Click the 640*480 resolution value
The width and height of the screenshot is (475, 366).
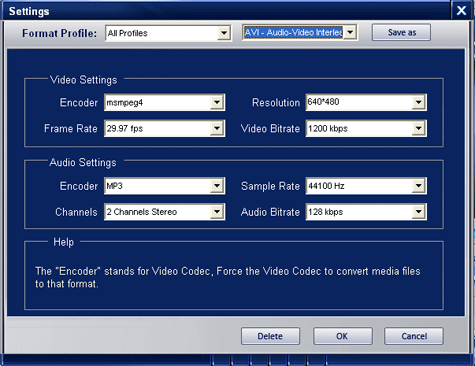pyautogui.click(x=323, y=102)
